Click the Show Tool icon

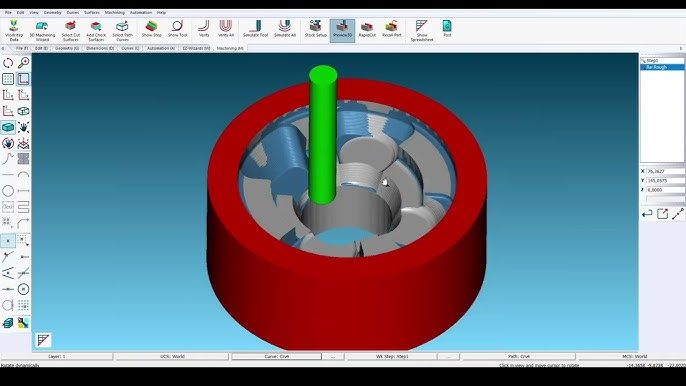pos(178,28)
